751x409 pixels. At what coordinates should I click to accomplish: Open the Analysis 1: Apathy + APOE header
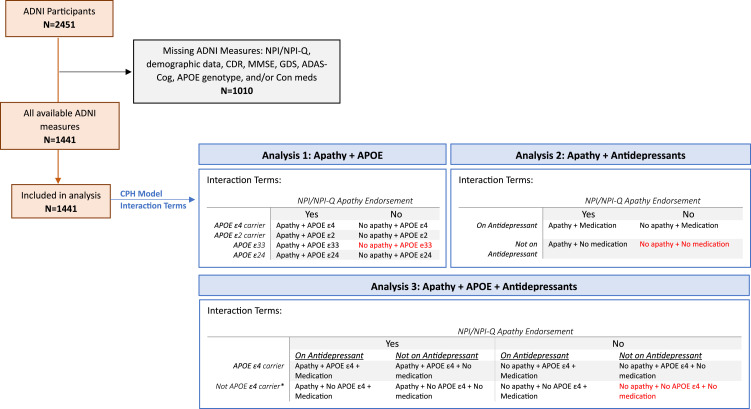324,154
